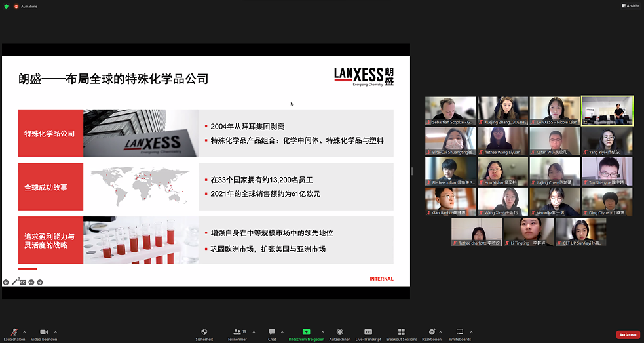Image resolution: width=644 pixels, height=343 pixels.
Task: Click bullet 增强自身在中等规模市场中的领先地位
Action: 272,233
